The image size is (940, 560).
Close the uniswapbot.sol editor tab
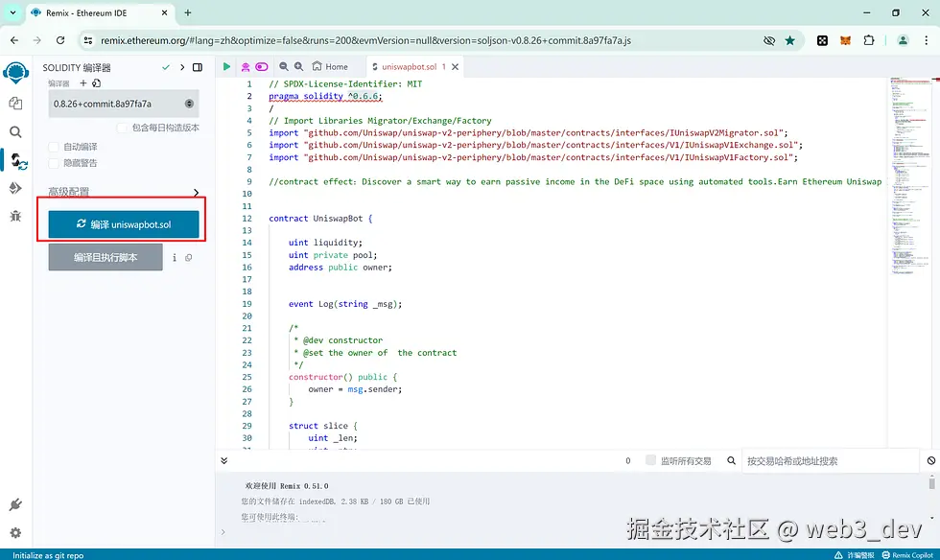(455, 66)
